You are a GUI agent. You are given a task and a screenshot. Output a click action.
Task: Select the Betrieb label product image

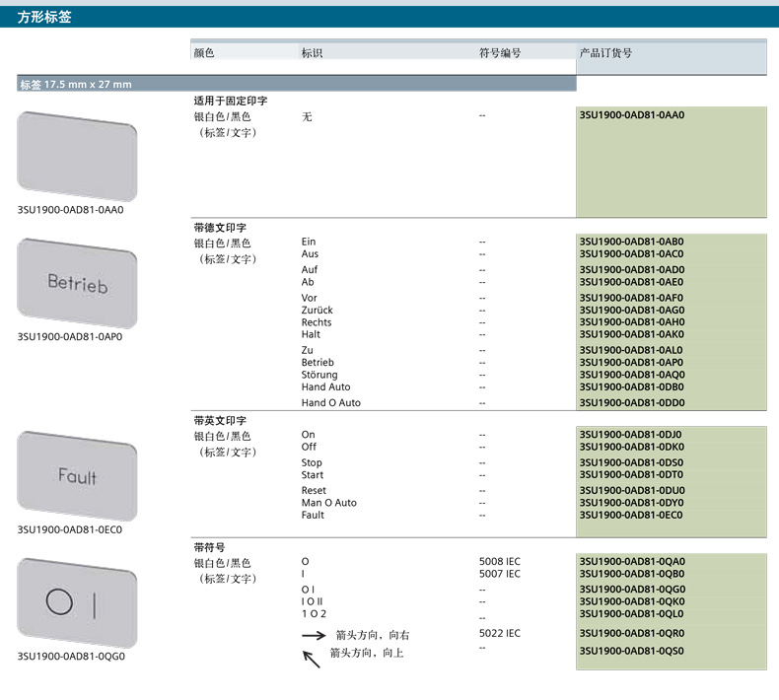[x=77, y=283]
